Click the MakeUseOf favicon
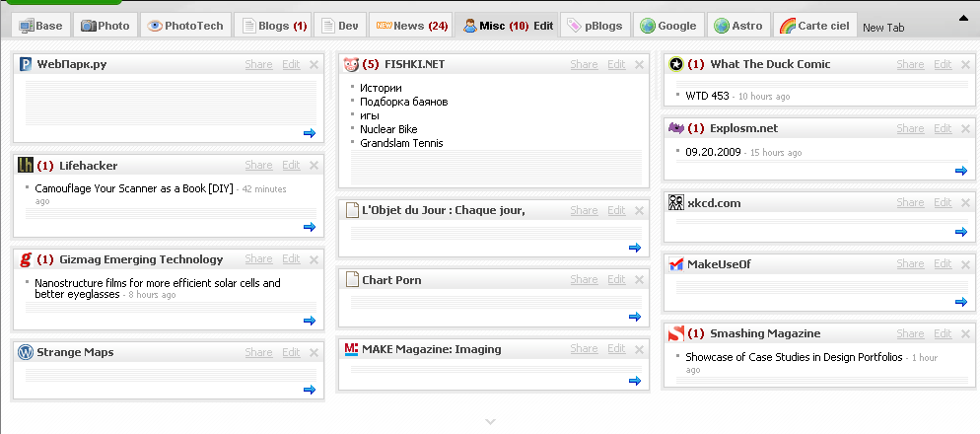Screen dimensions: 980x434 tap(675, 264)
